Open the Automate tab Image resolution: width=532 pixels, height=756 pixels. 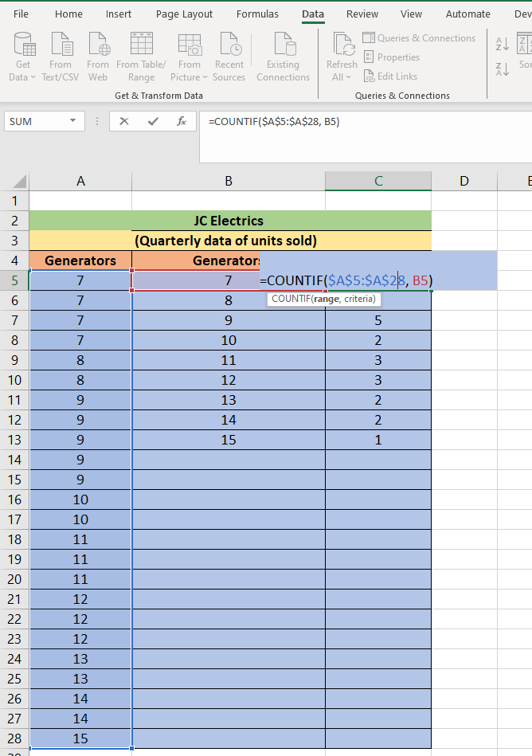(x=467, y=14)
